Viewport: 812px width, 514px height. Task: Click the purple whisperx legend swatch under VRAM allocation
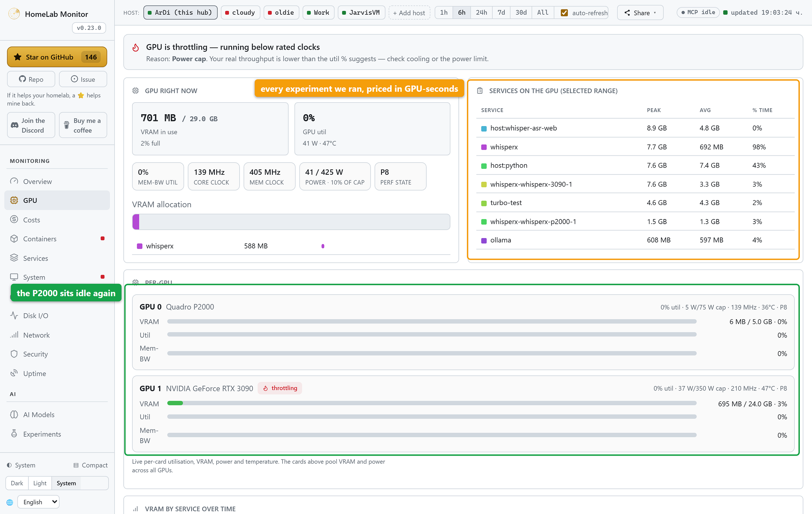point(140,246)
